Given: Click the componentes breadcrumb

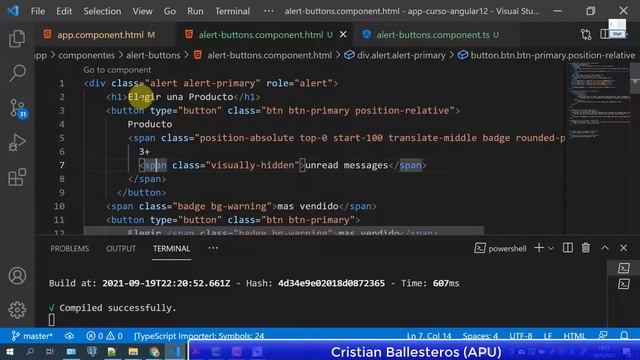Looking at the screenshot, I should click(87, 55).
